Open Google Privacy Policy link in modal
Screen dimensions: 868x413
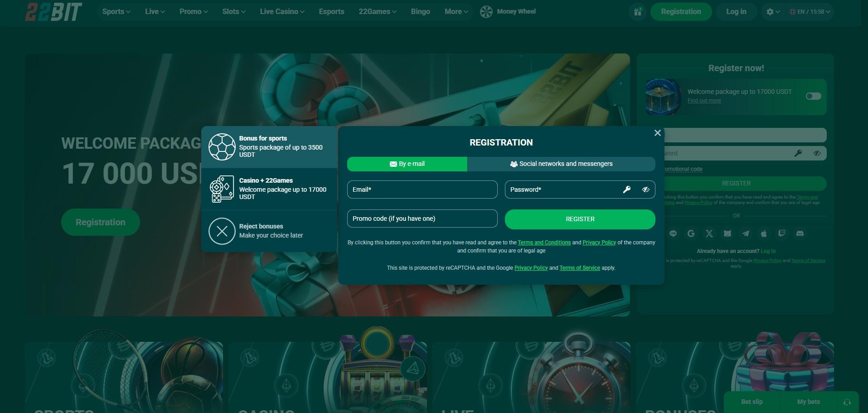pos(531,268)
